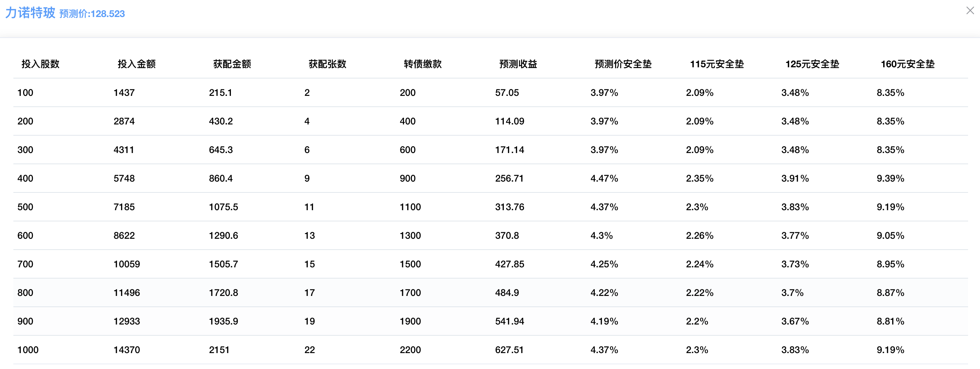The height and width of the screenshot is (369, 980).
Task: Click the 预测收益 column header
Action: (x=518, y=64)
